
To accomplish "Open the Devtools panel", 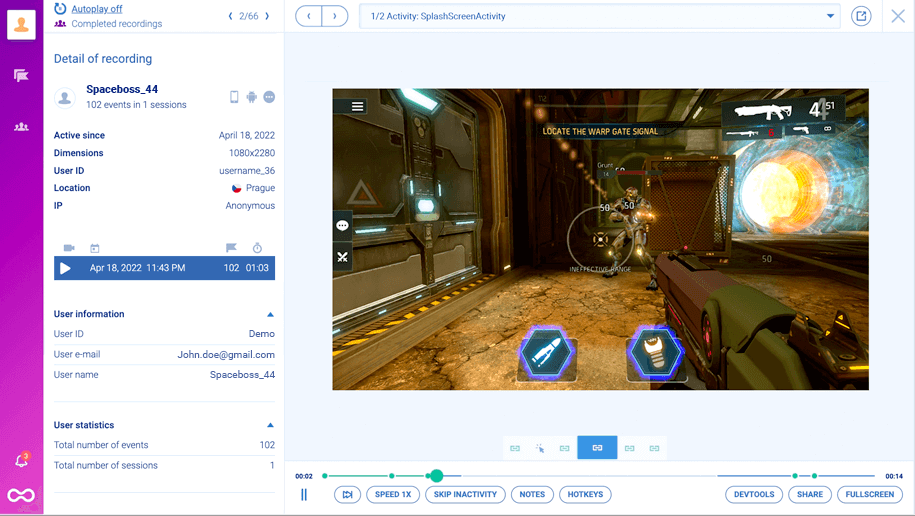I will coord(754,494).
